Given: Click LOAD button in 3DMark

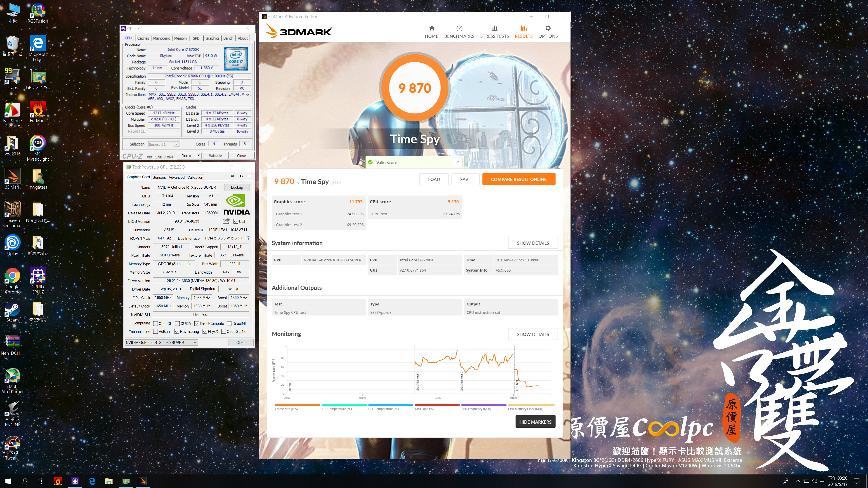Looking at the screenshot, I should pyautogui.click(x=434, y=179).
